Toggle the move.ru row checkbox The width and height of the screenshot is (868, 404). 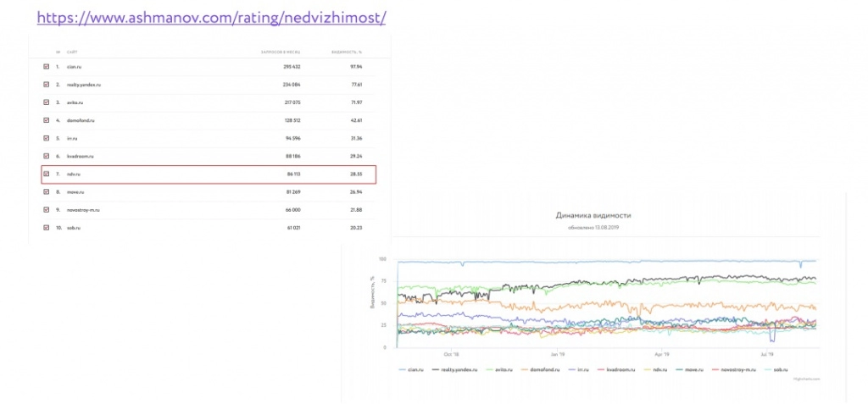(x=47, y=192)
